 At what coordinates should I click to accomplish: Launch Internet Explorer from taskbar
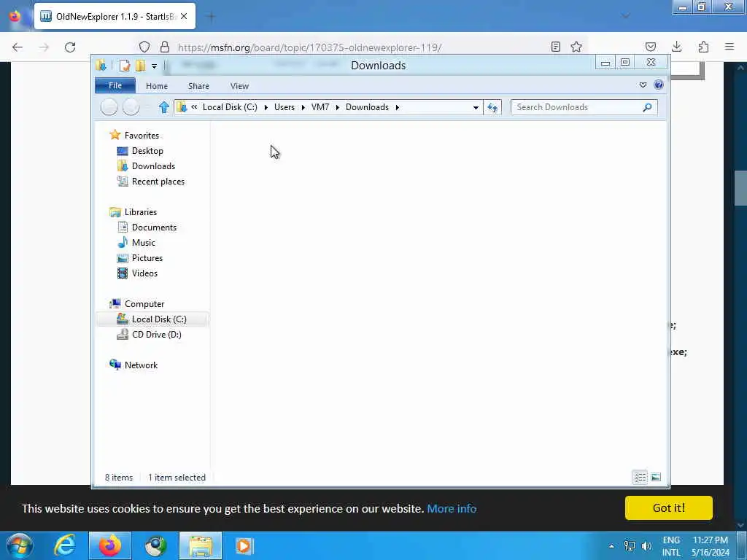65,545
